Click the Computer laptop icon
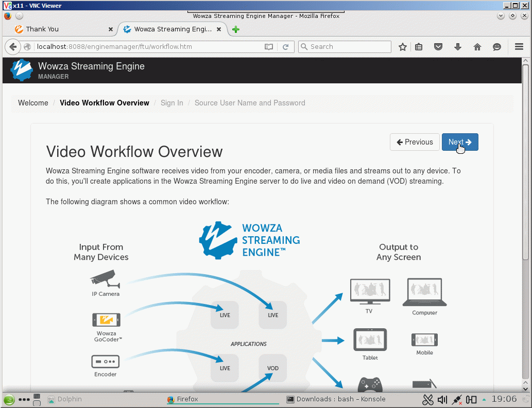 click(424, 292)
